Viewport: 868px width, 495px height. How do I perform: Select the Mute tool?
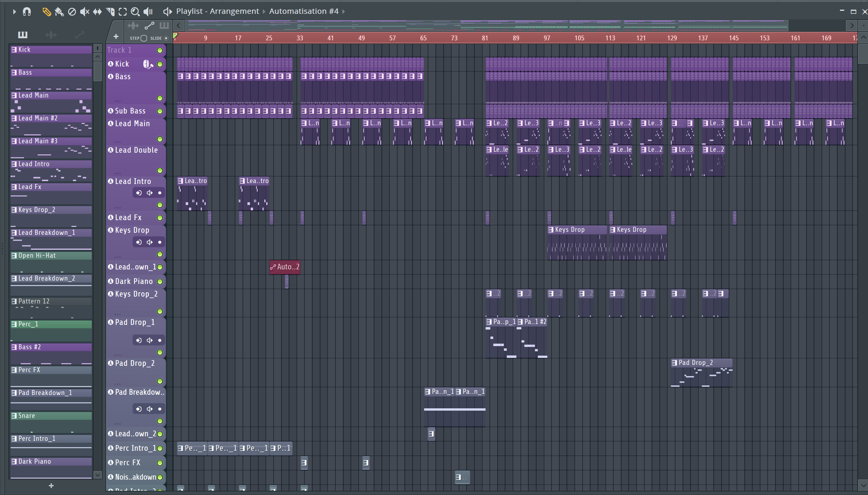[x=84, y=11]
